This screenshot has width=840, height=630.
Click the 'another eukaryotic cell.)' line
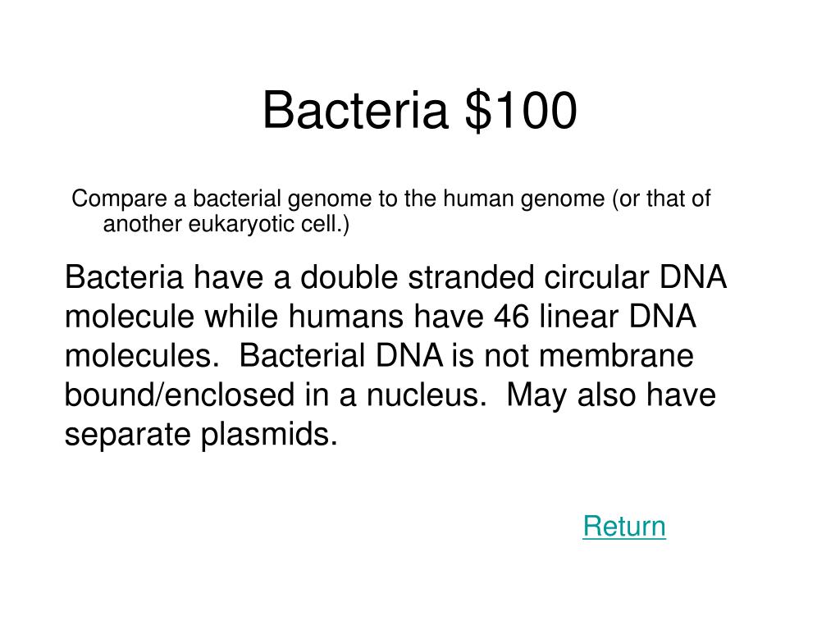[226, 223]
